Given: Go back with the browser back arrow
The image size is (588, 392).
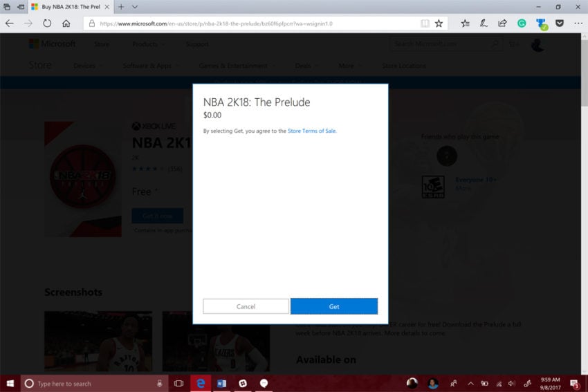Looking at the screenshot, I should point(10,24).
